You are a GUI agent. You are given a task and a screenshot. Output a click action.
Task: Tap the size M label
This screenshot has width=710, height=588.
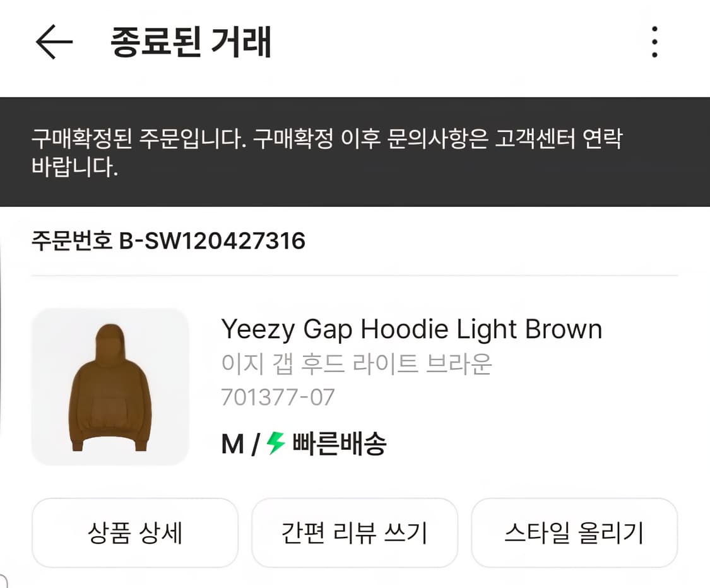[x=232, y=445]
